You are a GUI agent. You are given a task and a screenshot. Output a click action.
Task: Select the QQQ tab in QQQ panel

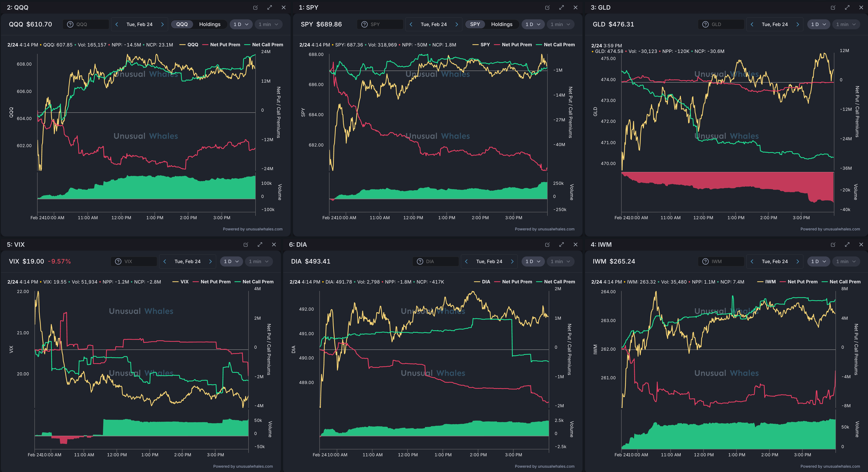[182, 24]
